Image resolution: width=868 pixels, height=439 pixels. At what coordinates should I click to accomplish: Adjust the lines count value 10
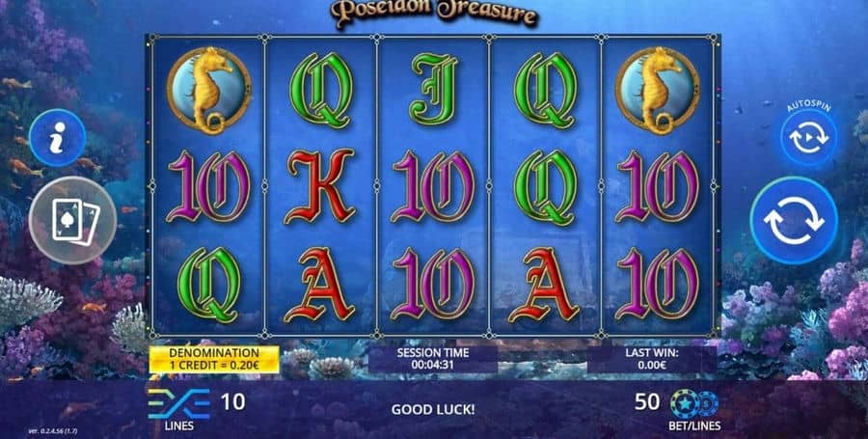pos(233,401)
